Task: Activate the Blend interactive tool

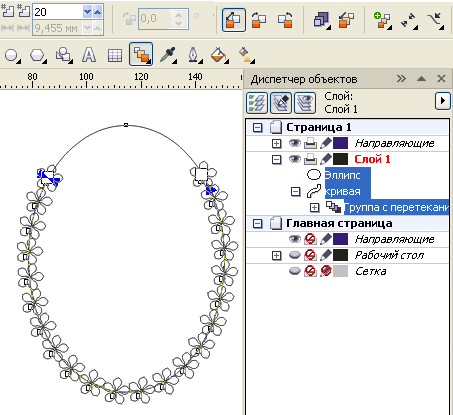Action: (141, 54)
